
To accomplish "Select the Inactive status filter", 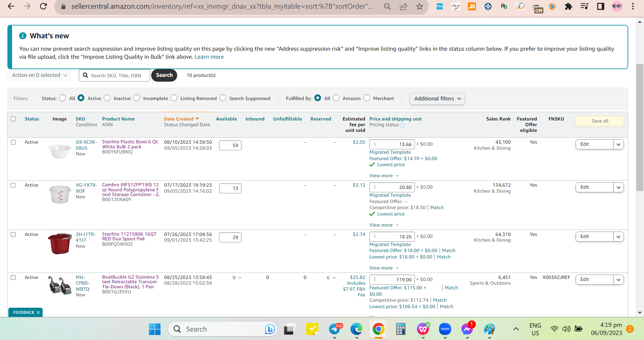I will coord(107,98).
